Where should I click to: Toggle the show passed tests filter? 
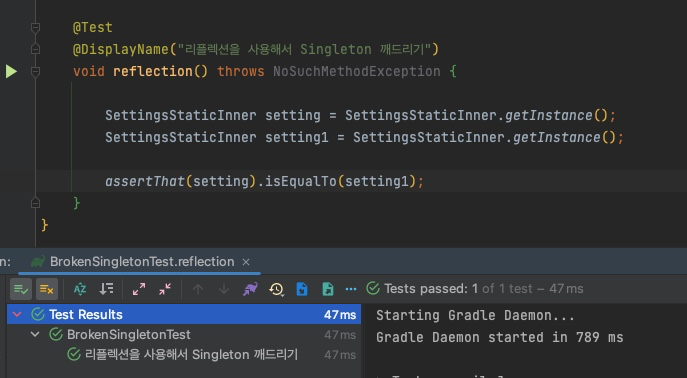tap(21, 289)
